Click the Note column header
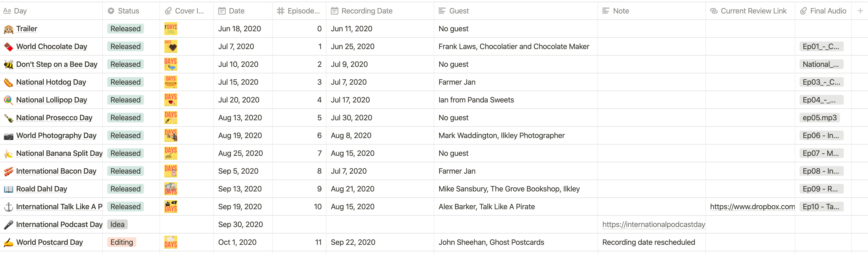The image size is (868, 254). (621, 11)
